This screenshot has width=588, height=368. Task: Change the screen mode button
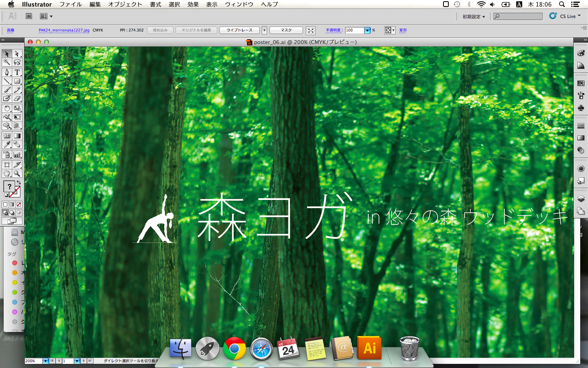tap(12, 221)
